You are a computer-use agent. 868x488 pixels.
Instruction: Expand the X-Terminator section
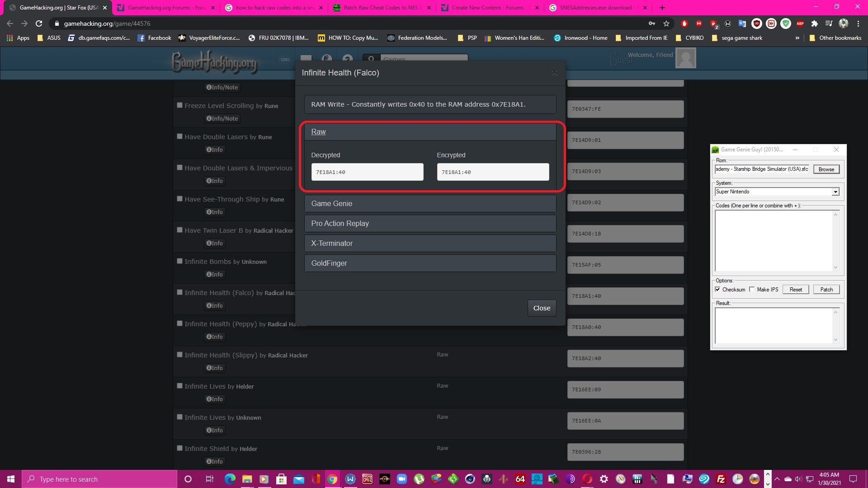[x=430, y=243]
